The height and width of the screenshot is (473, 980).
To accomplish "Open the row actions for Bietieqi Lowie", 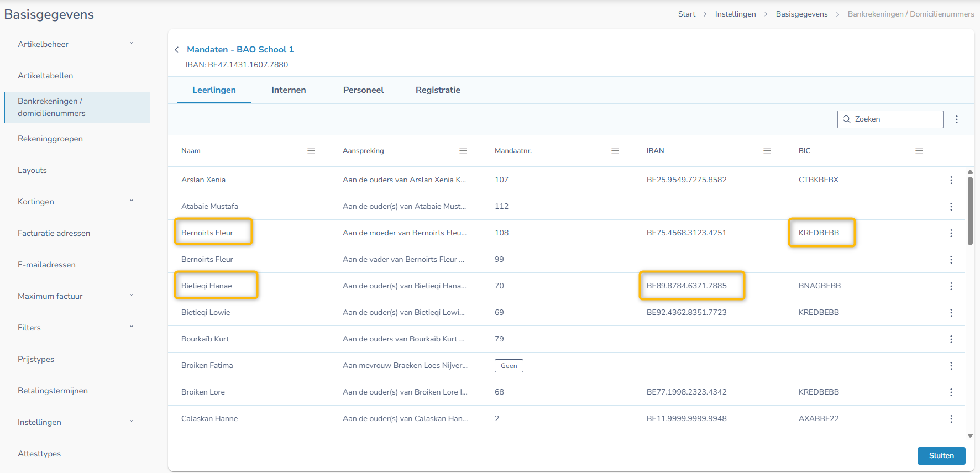I will pyautogui.click(x=951, y=313).
